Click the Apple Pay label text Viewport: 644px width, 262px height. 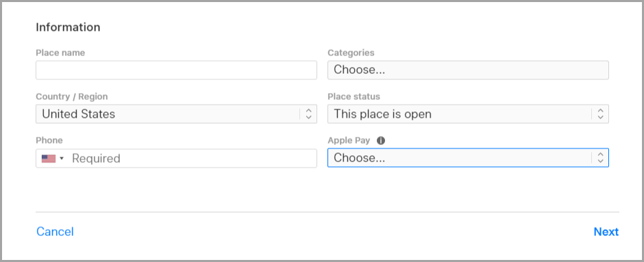point(349,141)
